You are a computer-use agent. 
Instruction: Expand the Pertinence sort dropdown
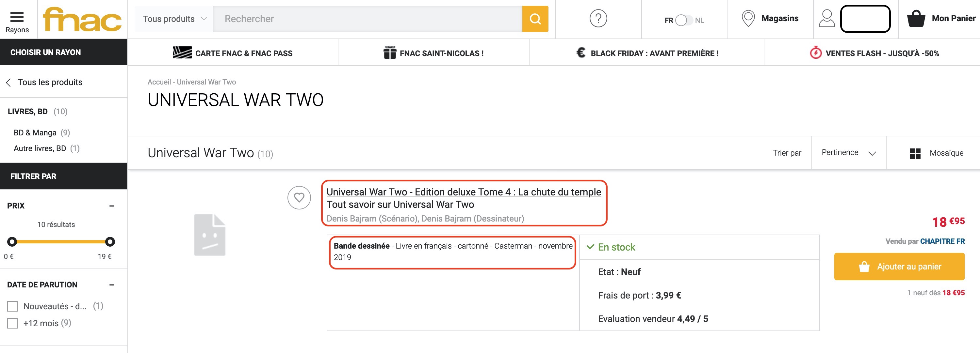click(848, 153)
